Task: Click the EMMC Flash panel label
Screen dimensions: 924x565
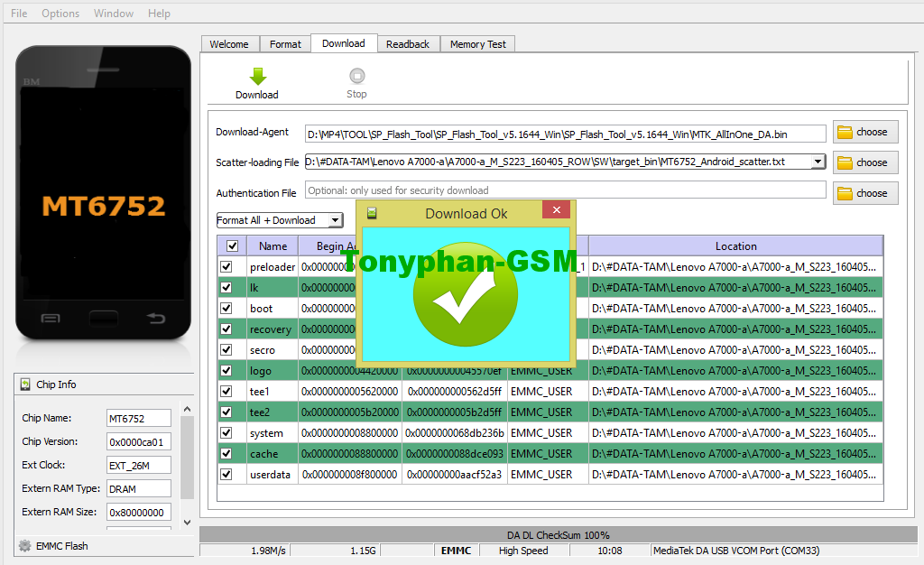Action: (62, 546)
